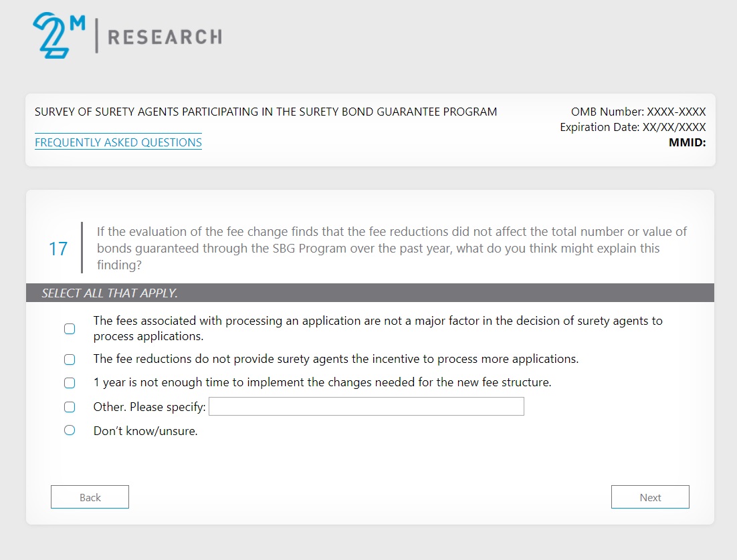This screenshot has height=560, width=737.
Task: Click the OMB Number text
Action: coord(638,112)
